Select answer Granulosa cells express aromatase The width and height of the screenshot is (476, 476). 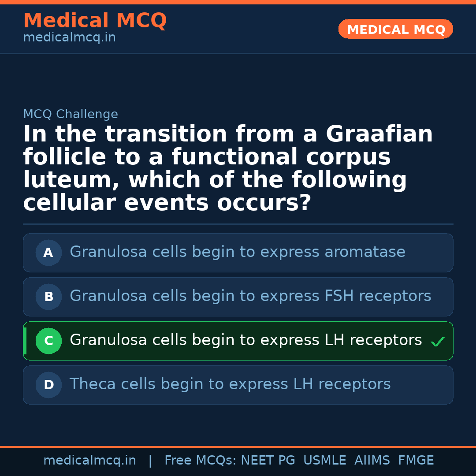237,252
